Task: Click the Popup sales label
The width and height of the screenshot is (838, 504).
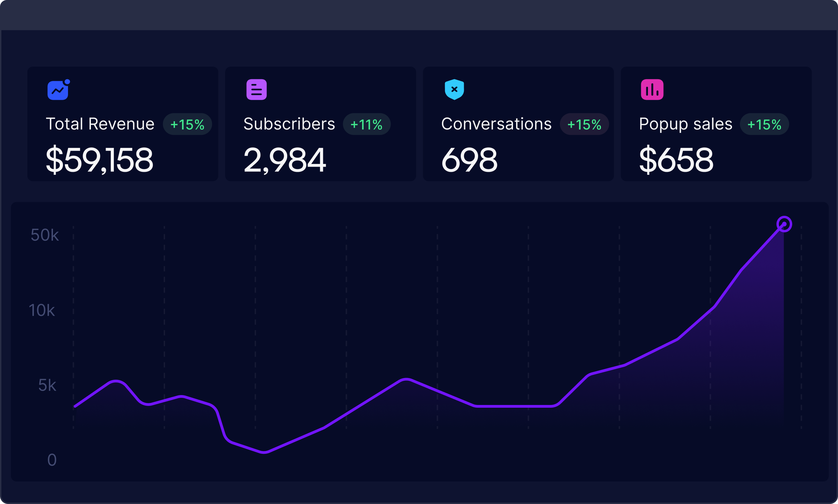Action: pyautogui.click(x=686, y=124)
